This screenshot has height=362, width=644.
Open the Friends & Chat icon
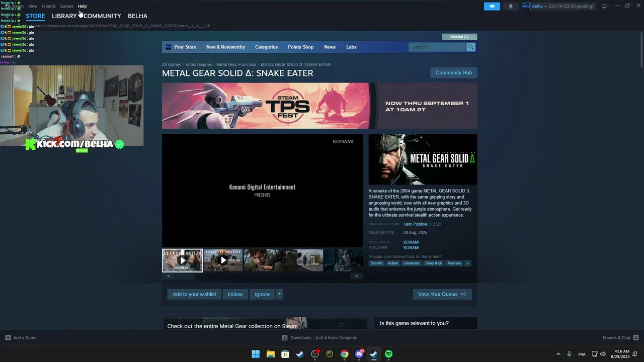(636, 338)
